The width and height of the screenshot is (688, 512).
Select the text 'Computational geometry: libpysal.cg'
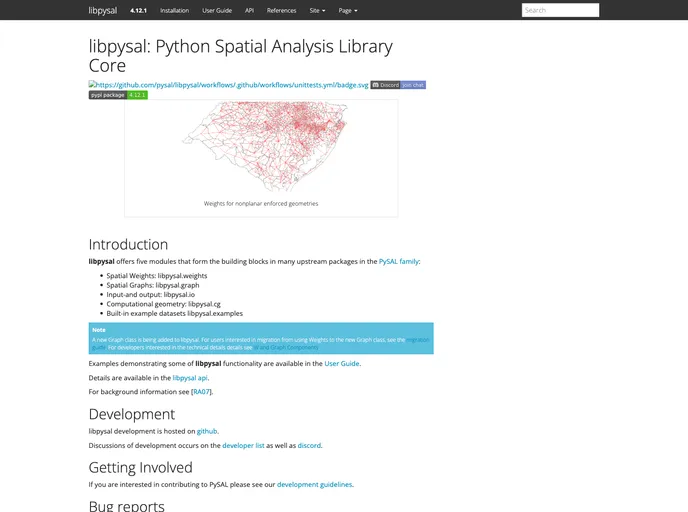(x=163, y=304)
